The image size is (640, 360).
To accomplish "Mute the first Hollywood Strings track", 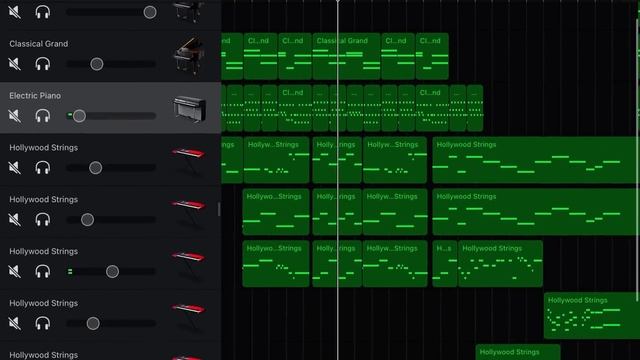I will tap(15, 168).
